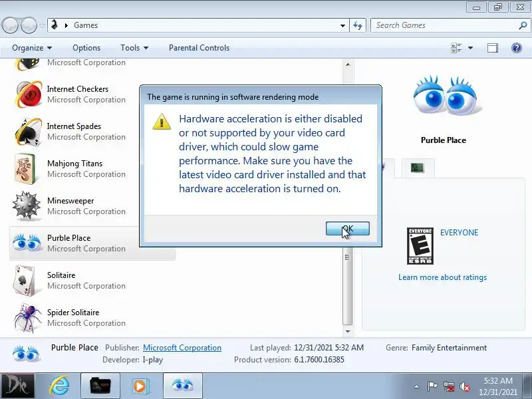The image size is (532, 399).
Task: Click the Family Entertainment genre value
Action: point(449,348)
